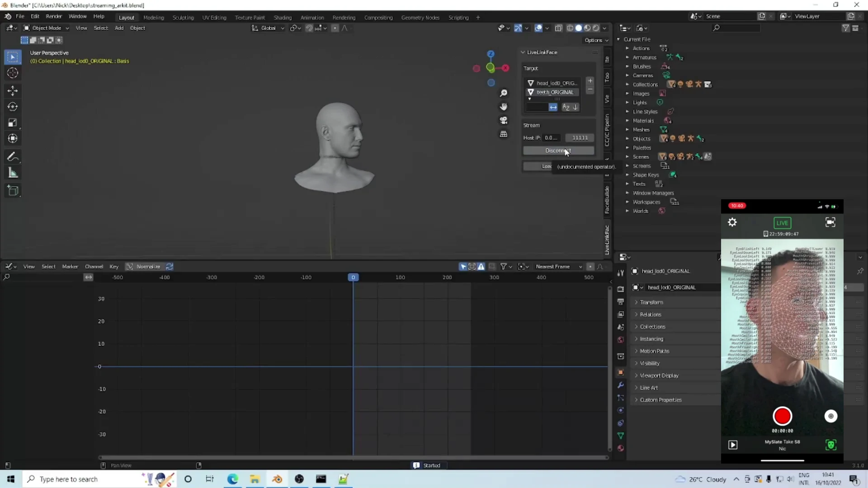
Task: Switch to the Sculpting workspace tab
Action: [183, 18]
